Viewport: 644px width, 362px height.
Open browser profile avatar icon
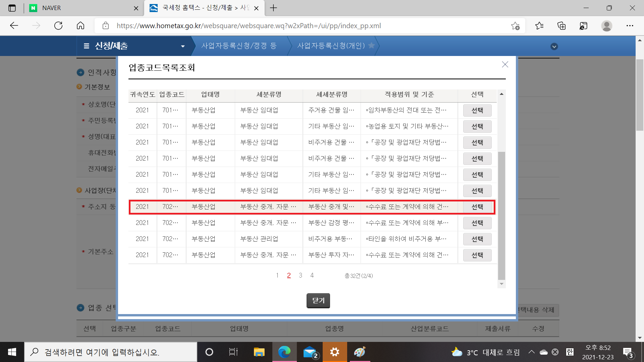coord(606,26)
